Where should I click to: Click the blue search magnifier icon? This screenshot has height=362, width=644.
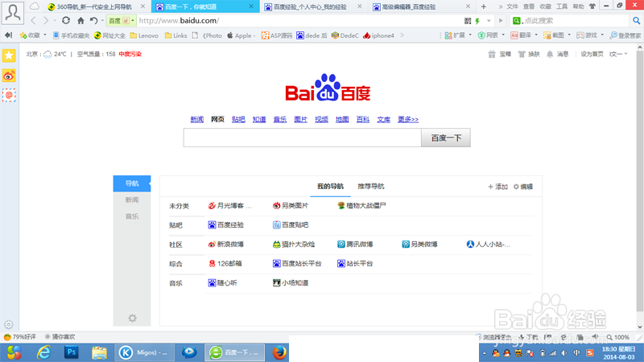636,21
